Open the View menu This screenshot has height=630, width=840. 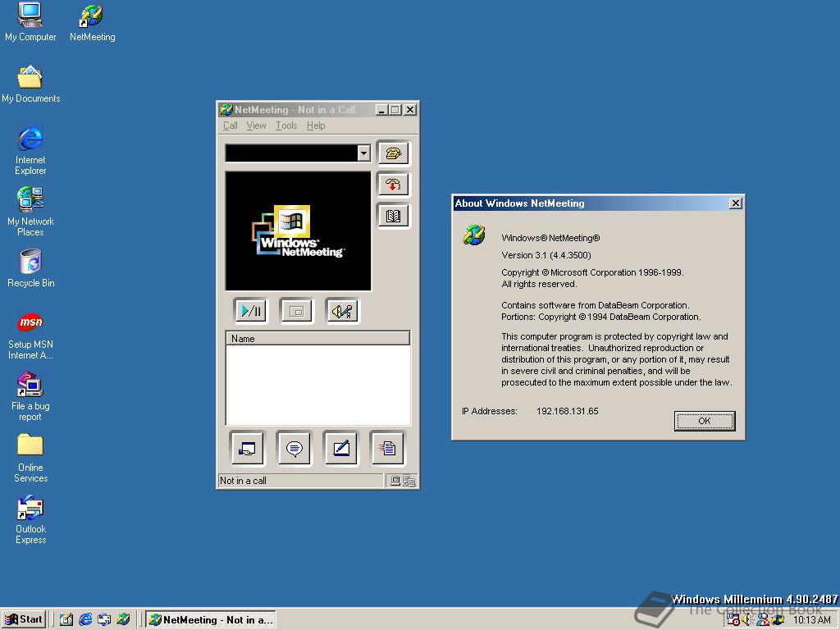256,126
